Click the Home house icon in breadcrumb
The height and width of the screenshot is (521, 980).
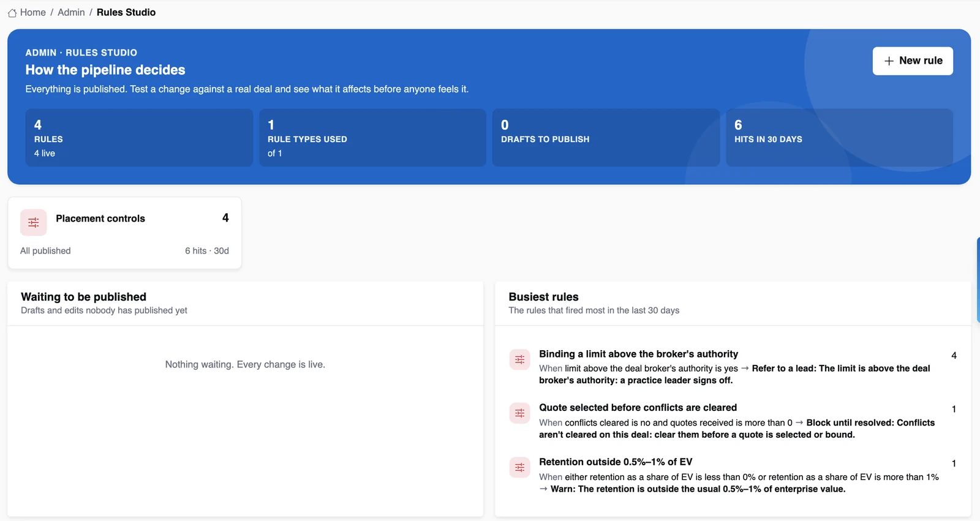[x=12, y=13]
